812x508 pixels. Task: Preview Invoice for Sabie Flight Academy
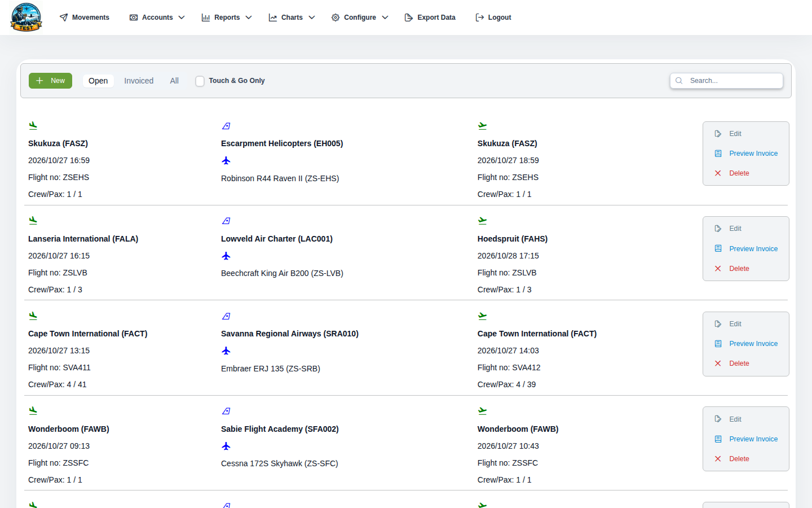(x=746, y=439)
